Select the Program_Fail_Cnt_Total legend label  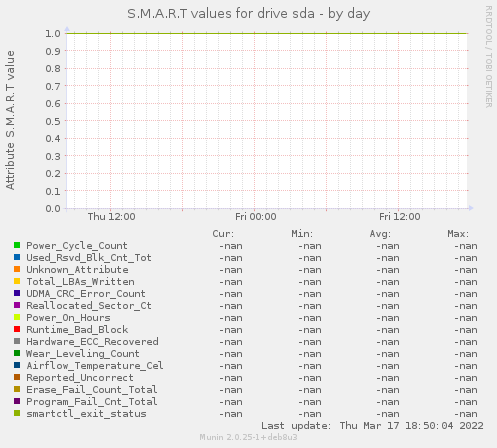92,402
